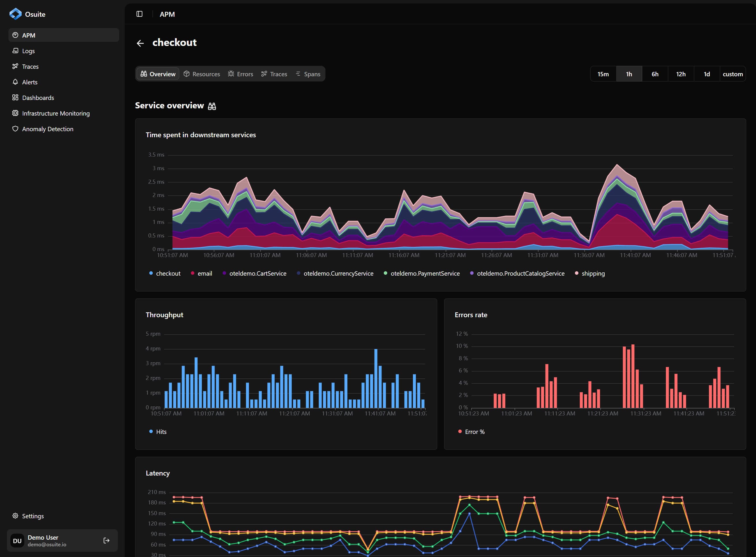
Task: Open Infrastructure Monitoring
Action: pos(56,113)
